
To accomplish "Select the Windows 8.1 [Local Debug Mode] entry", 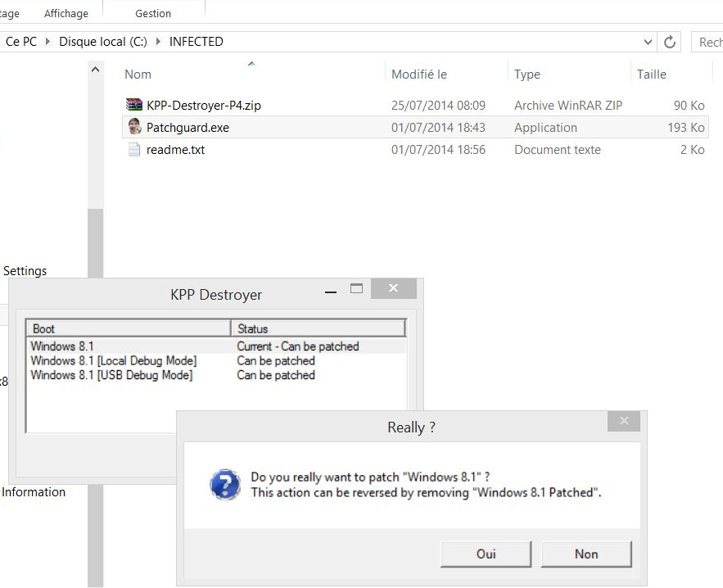I will click(114, 360).
